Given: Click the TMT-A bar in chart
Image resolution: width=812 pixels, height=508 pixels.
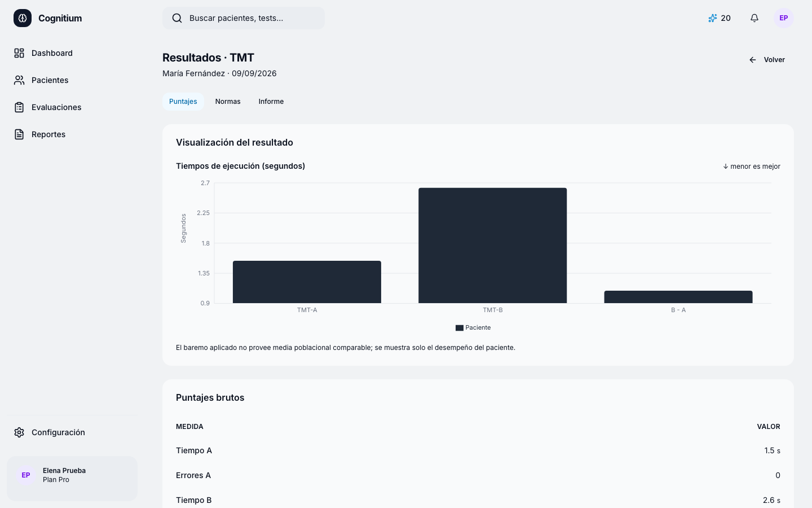Looking at the screenshot, I should click(x=307, y=282).
